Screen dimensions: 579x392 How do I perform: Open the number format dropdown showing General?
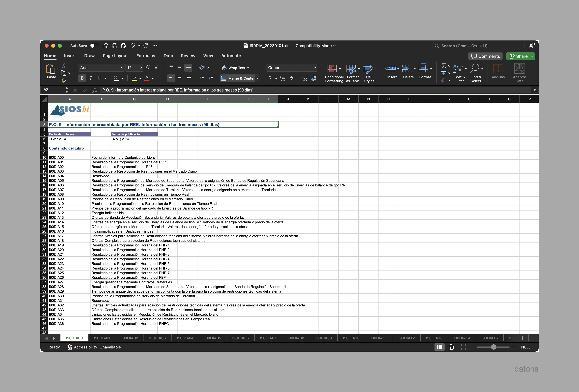(x=291, y=68)
